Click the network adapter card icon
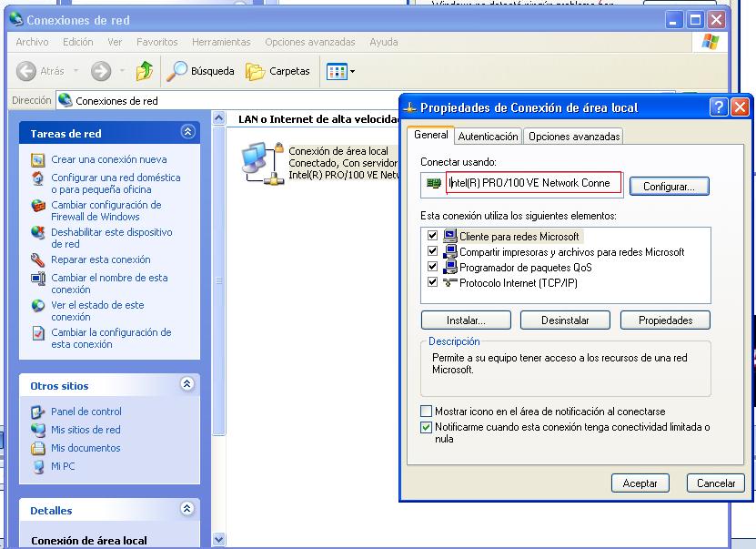The height and width of the screenshot is (549, 756). pyautogui.click(x=434, y=183)
